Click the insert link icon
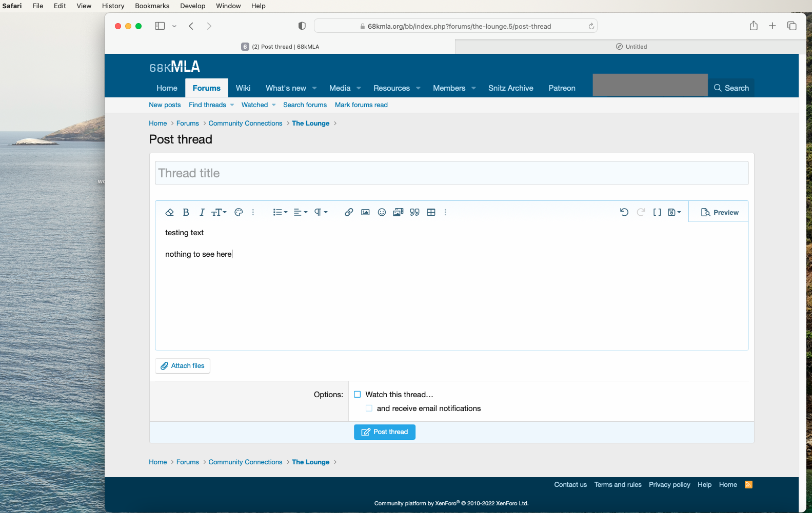 click(349, 212)
